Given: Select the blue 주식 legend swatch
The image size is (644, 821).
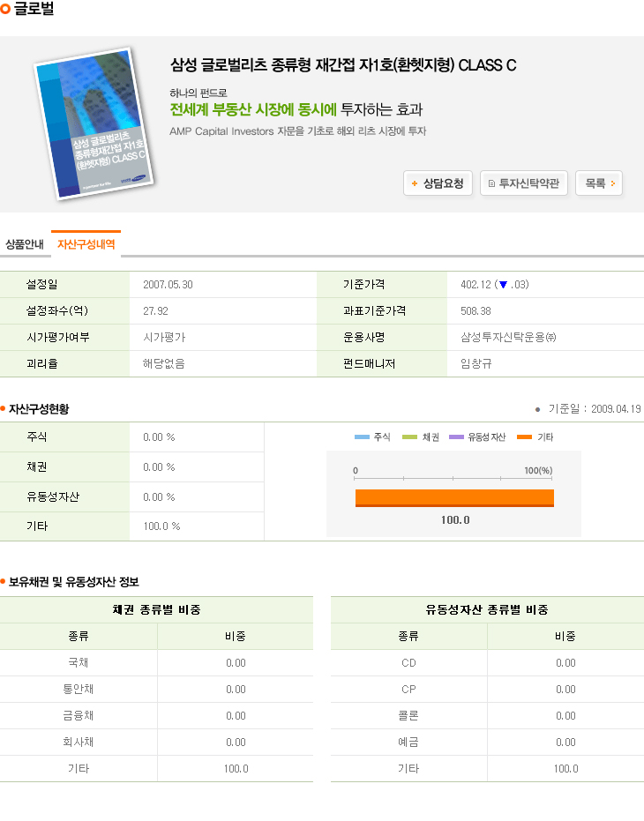Looking at the screenshot, I should (x=362, y=437).
